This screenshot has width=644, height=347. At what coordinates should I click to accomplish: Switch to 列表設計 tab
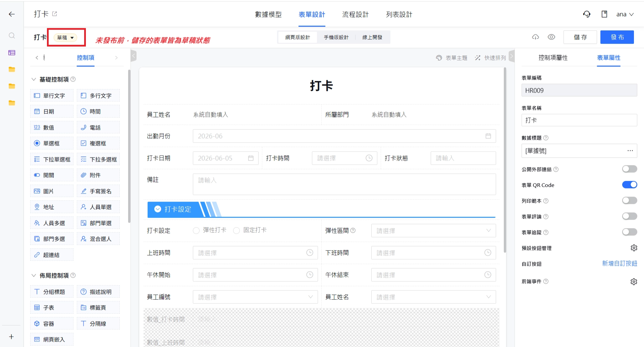click(x=399, y=14)
